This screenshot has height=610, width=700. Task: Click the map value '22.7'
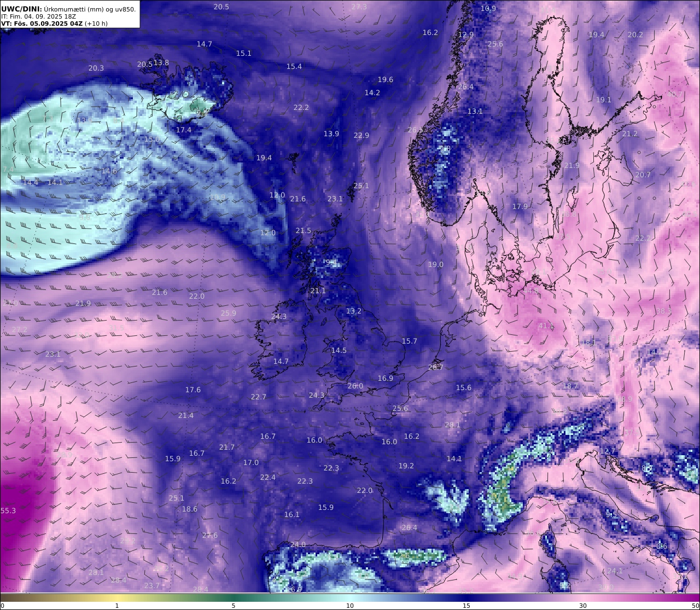(x=259, y=397)
